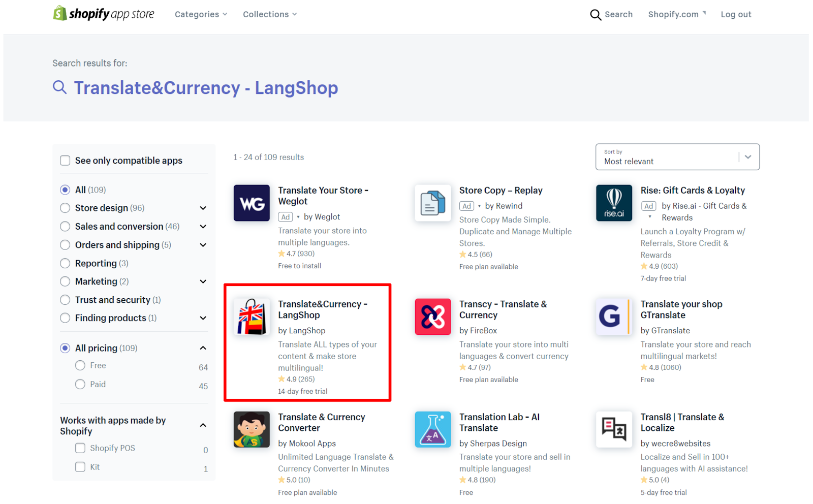This screenshot has width=813, height=504.
Task: Click the Translate&Currency - LangShop search heading
Action: point(206,88)
